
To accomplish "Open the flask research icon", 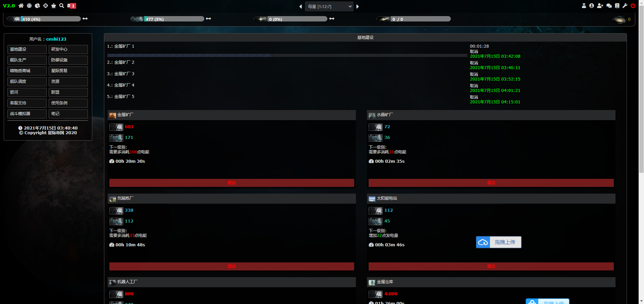I will coord(584,6).
